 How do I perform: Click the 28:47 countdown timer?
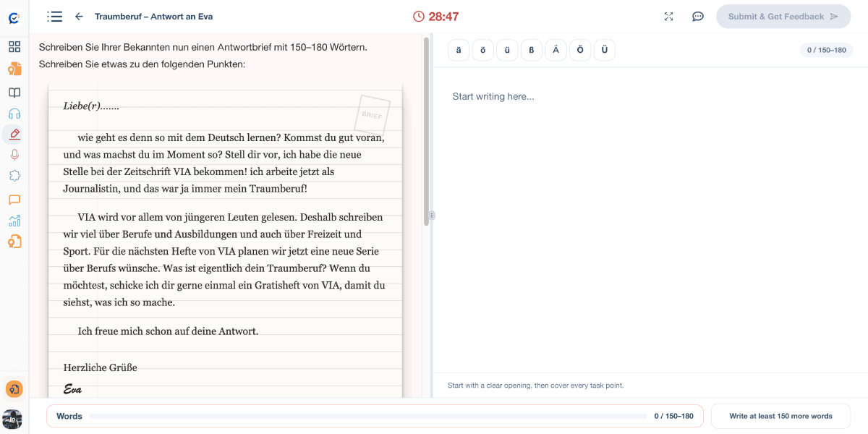click(435, 16)
